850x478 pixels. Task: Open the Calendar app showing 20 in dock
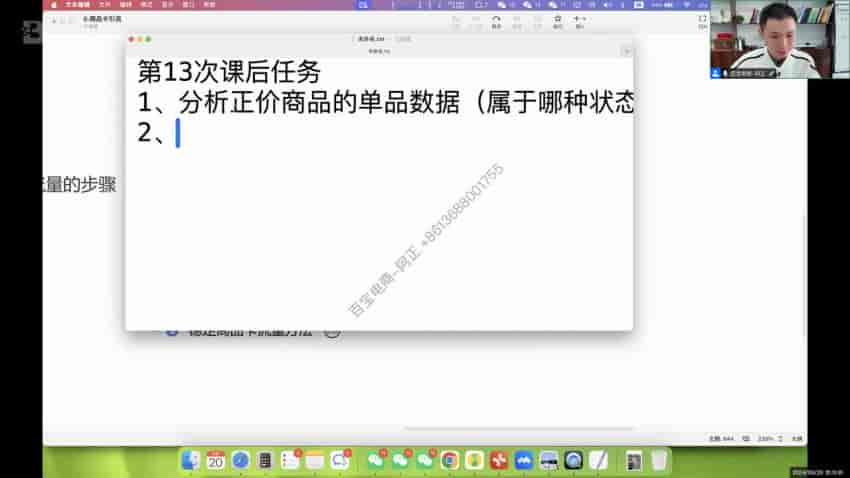215,460
